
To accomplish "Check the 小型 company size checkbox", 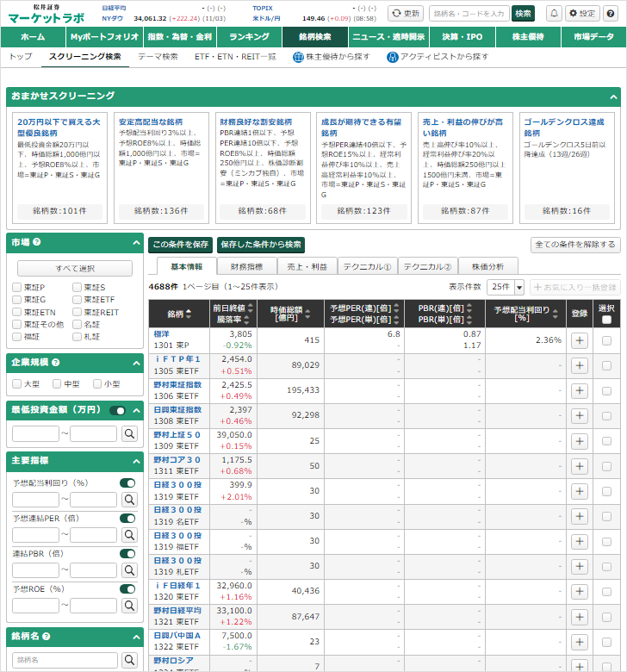I will [97, 384].
